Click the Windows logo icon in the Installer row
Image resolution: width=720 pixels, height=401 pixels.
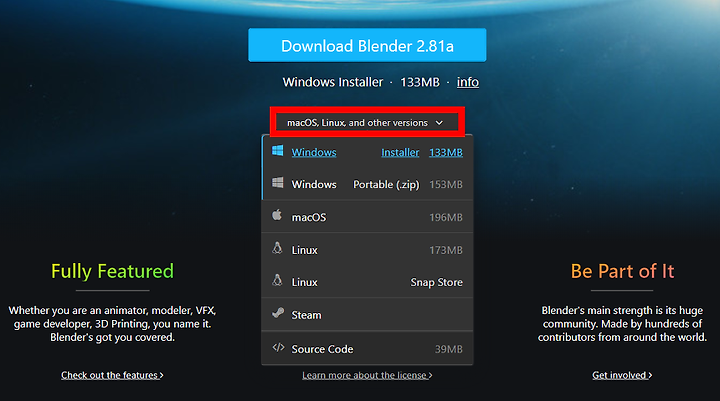pyautogui.click(x=277, y=151)
